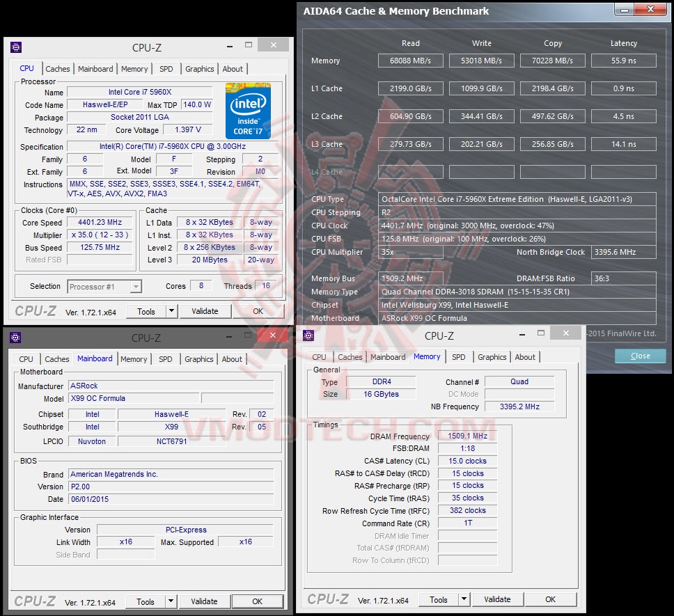Screen dimensions: 674x616
Task: Select Caches tab in Memory CPU-Z window
Action: tap(350, 357)
